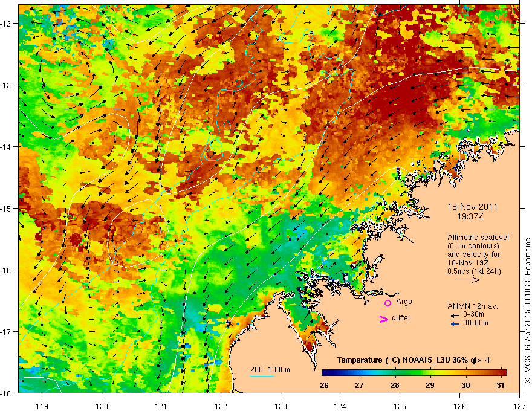Click the latitude axis label -13
This screenshot has width=532, height=411.
(x=7, y=85)
